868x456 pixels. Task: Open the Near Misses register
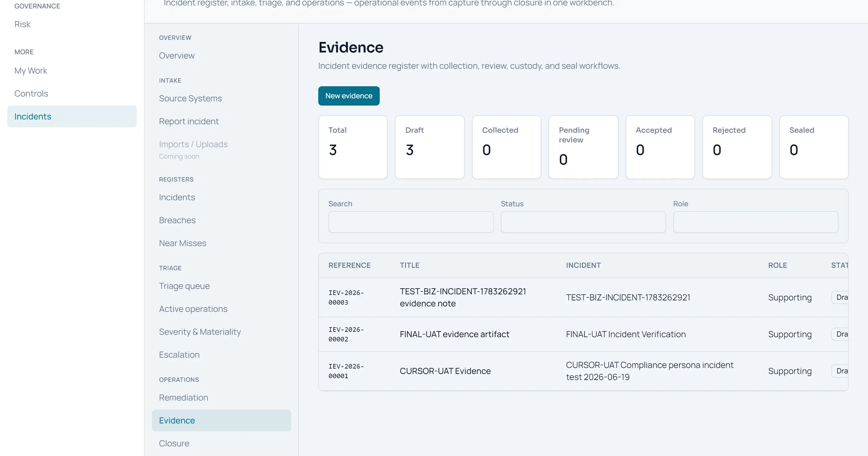click(x=183, y=243)
